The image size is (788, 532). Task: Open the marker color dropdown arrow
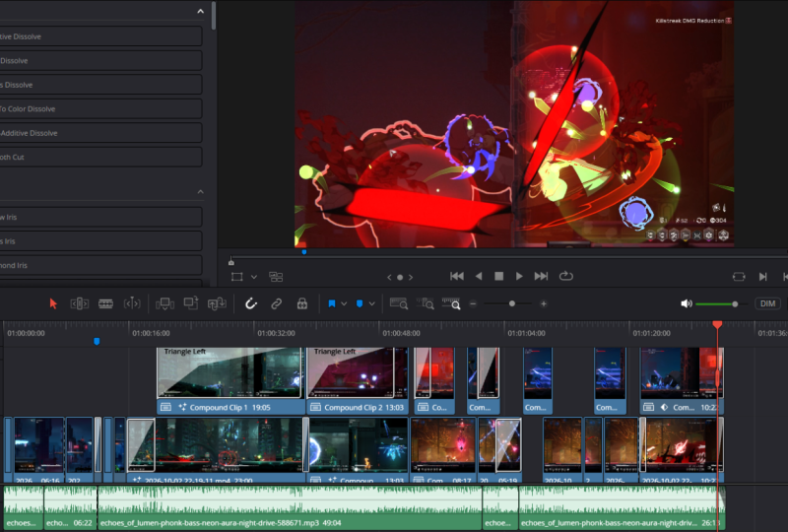tap(372, 303)
